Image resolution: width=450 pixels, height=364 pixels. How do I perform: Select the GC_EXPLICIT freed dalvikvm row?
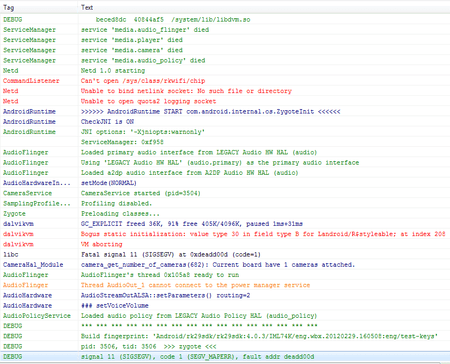225,224
